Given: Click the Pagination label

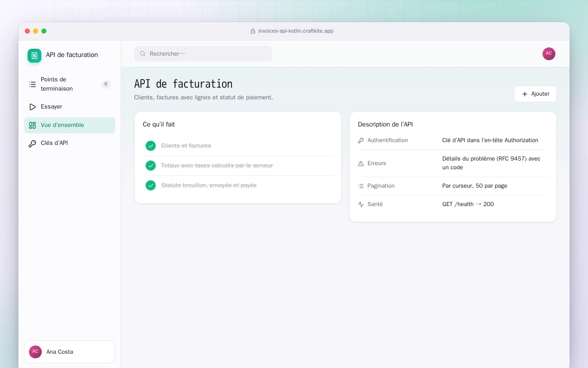Looking at the screenshot, I should point(381,186).
